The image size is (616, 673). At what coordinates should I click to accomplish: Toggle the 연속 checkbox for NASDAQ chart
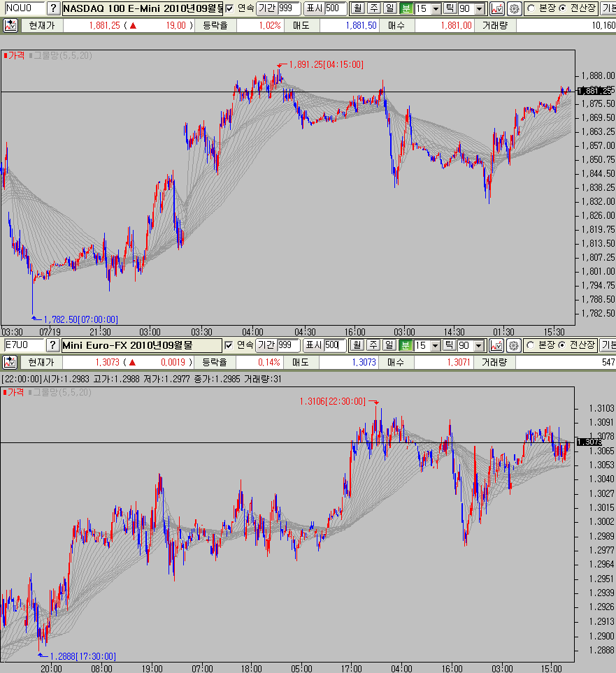(x=230, y=9)
